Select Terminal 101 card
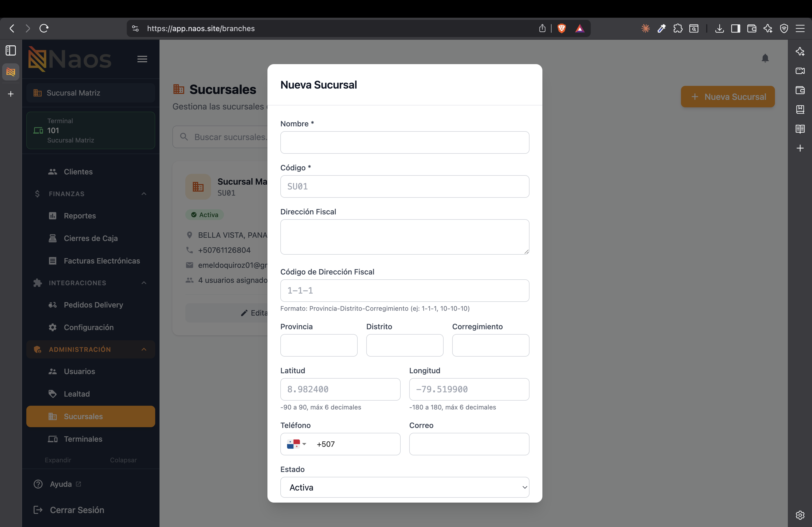This screenshot has width=812, height=527. coord(91,131)
